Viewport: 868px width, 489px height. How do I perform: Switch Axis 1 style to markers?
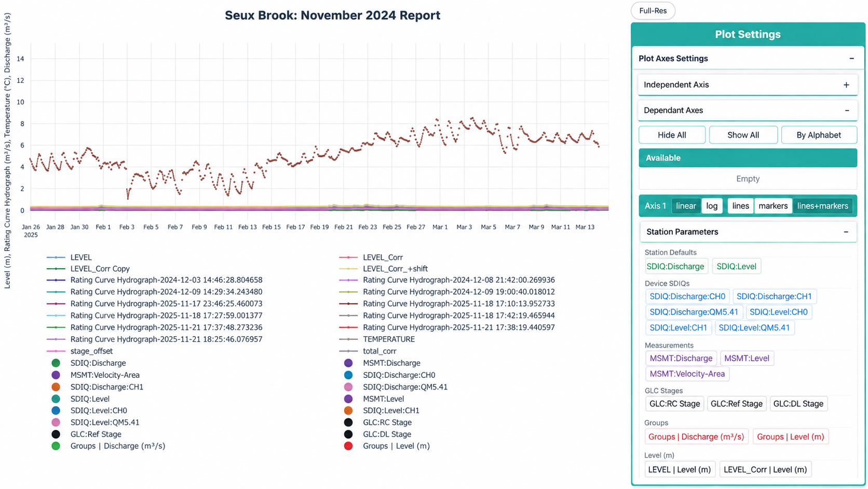[x=773, y=206]
